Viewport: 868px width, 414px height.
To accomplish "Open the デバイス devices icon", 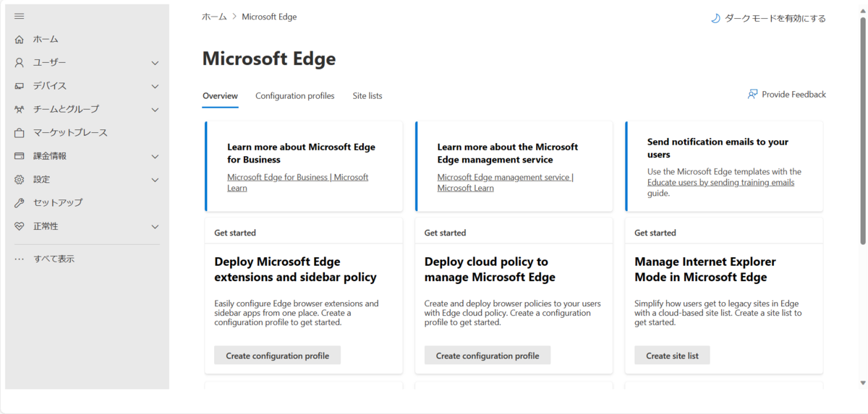I will pos(20,86).
